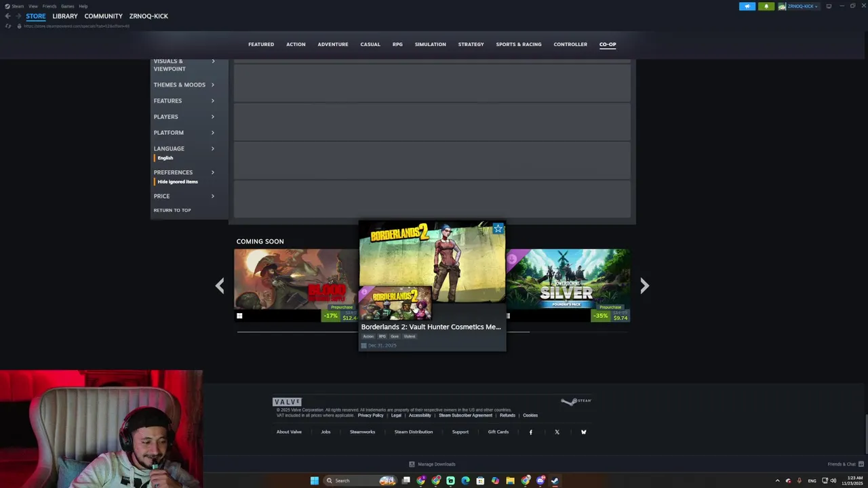Click the Borderlands 2 wishlist star icon
Screen dimensions: 868x488
[498, 228]
